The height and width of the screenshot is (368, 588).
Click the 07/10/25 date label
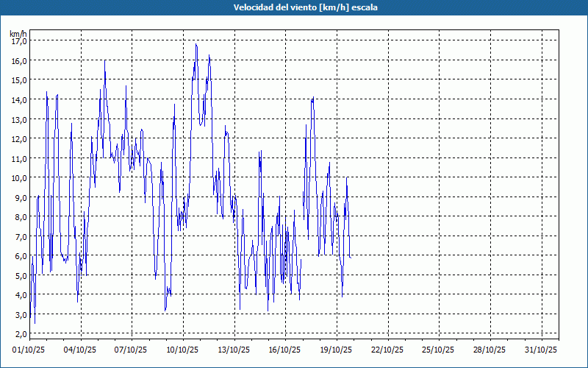tap(132, 350)
